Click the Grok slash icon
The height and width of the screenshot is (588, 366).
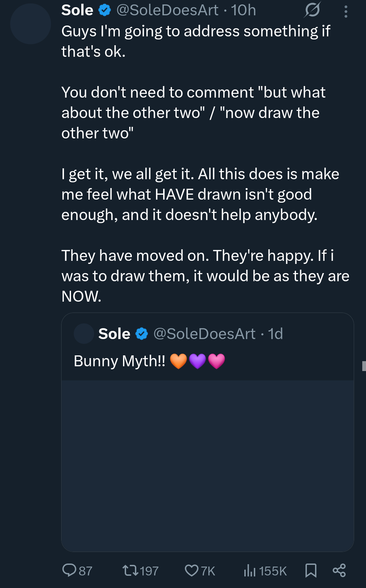click(x=312, y=10)
